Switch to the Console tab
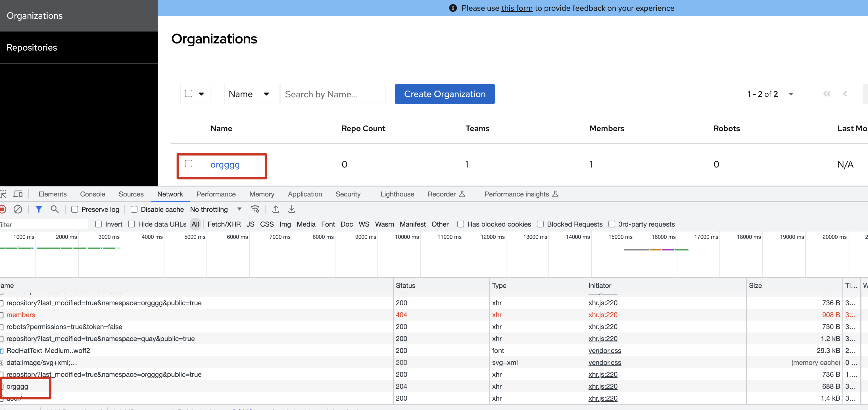This screenshot has width=868, height=410. (93, 194)
